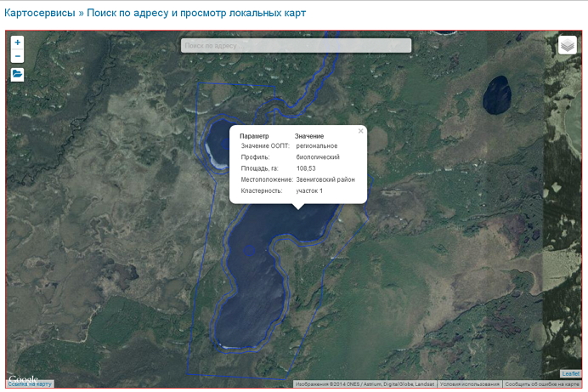This screenshot has width=588, height=392.
Task: Select the circle marker in the small upper lake
Action: [x=226, y=144]
